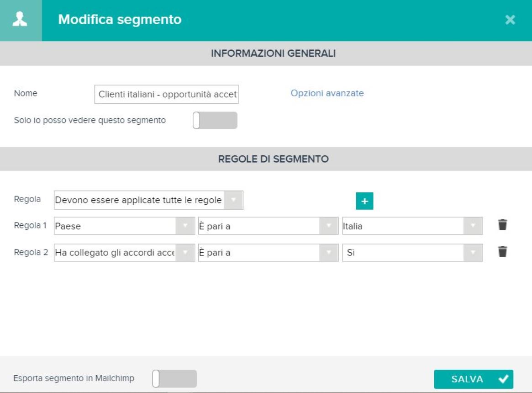
Task: Click the green plus add-rule icon
Action: (x=364, y=201)
